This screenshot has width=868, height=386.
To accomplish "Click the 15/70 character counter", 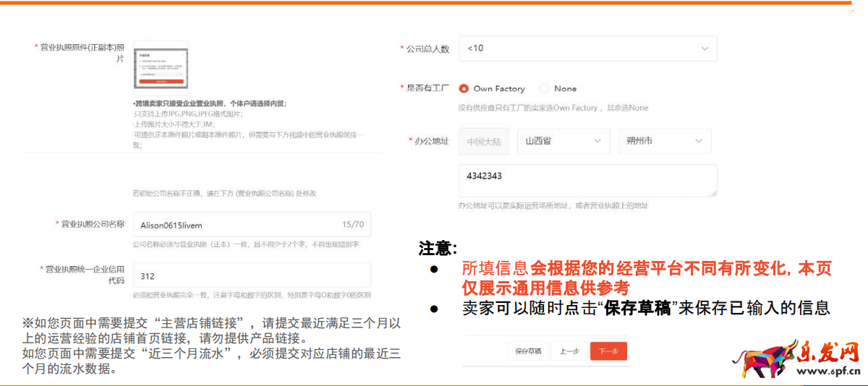I will pyautogui.click(x=352, y=225).
